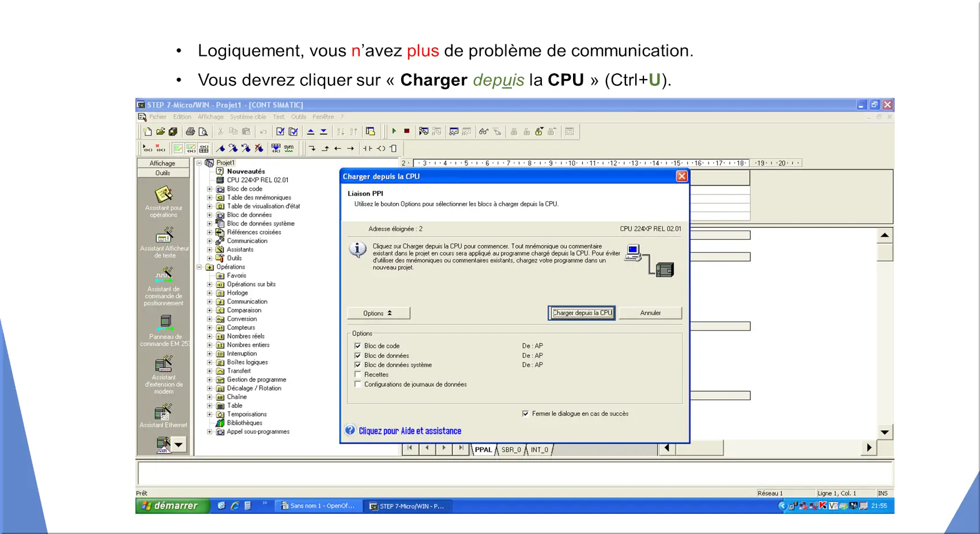Click the Insert contact icon

pos(368,148)
